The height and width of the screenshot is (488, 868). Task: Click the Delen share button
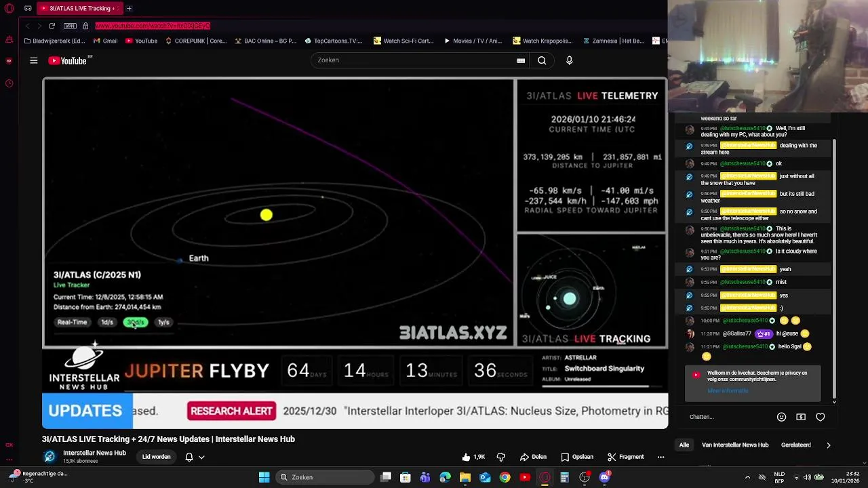pyautogui.click(x=533, y=457)
